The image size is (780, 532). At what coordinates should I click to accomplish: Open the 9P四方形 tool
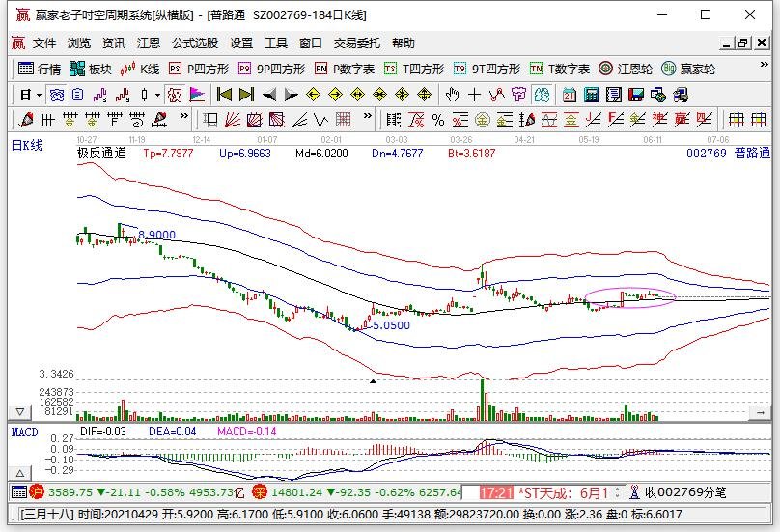(x=271, y=70)
